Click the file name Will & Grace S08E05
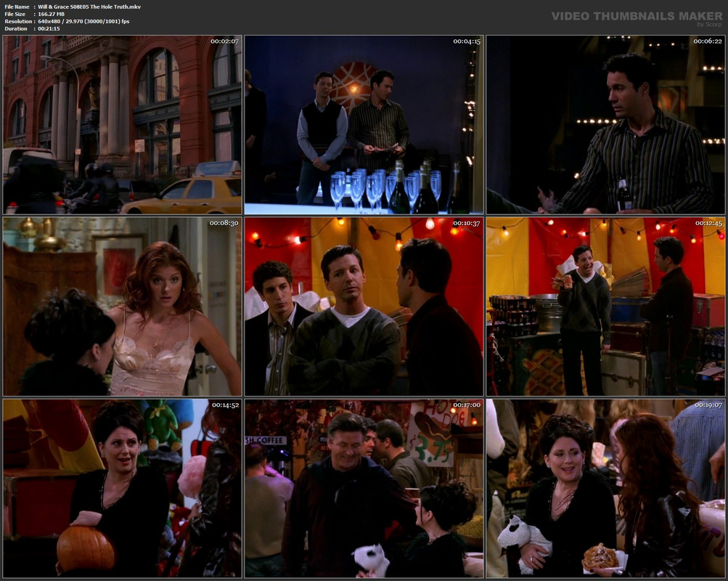Image resolution: width=728 pixels, height=581 pixels. pyautogui.click(x=89, y=7)
